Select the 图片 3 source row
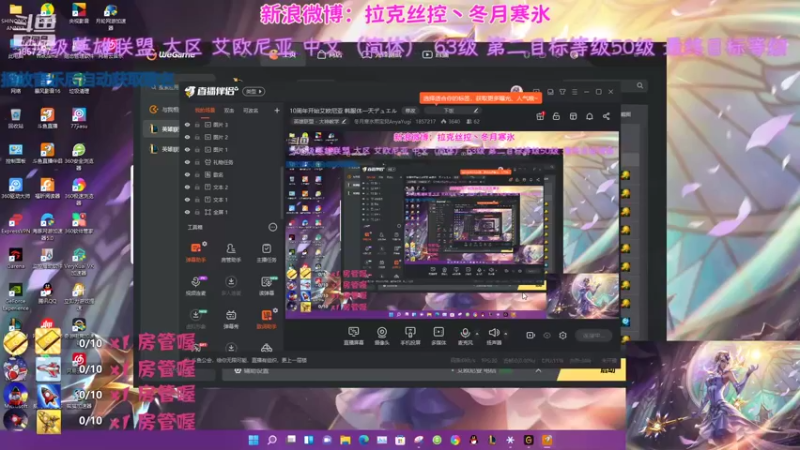This screenshot has width=800, height=450. tap(232, 124)
